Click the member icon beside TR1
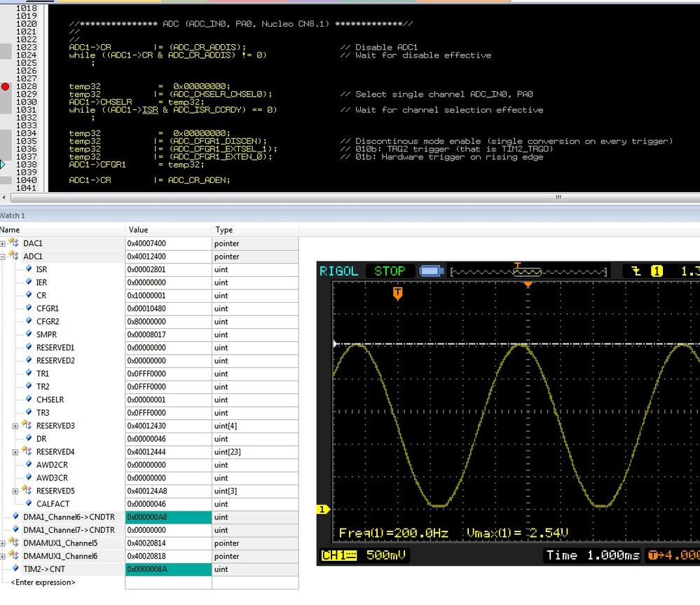The height and width of the screenshot is (605, 700). 29,373
